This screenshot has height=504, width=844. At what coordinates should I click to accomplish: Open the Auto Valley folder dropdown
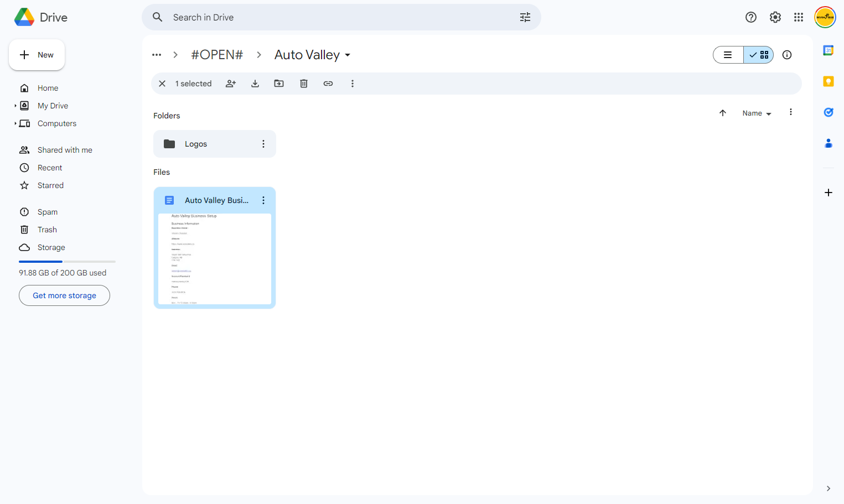click(x=313, y=55)
